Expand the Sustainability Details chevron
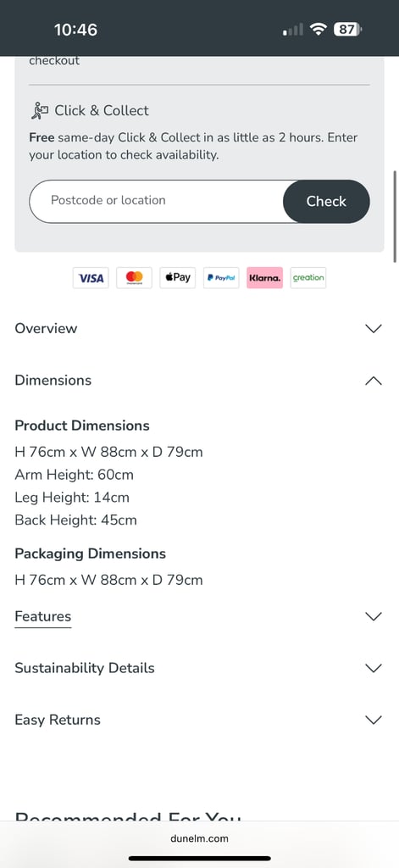The image size is (399, 868). (x=374, y=668)
